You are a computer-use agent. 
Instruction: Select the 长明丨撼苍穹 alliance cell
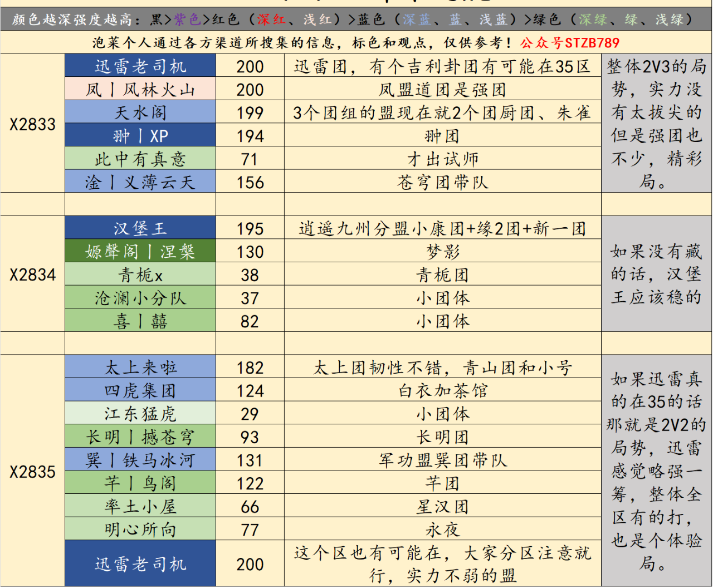coord(140,437)
